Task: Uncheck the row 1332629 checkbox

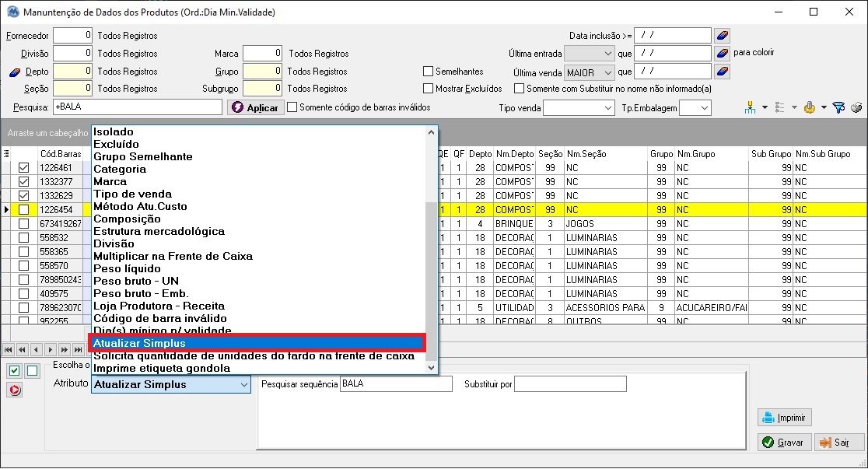Action: point(23,195)
